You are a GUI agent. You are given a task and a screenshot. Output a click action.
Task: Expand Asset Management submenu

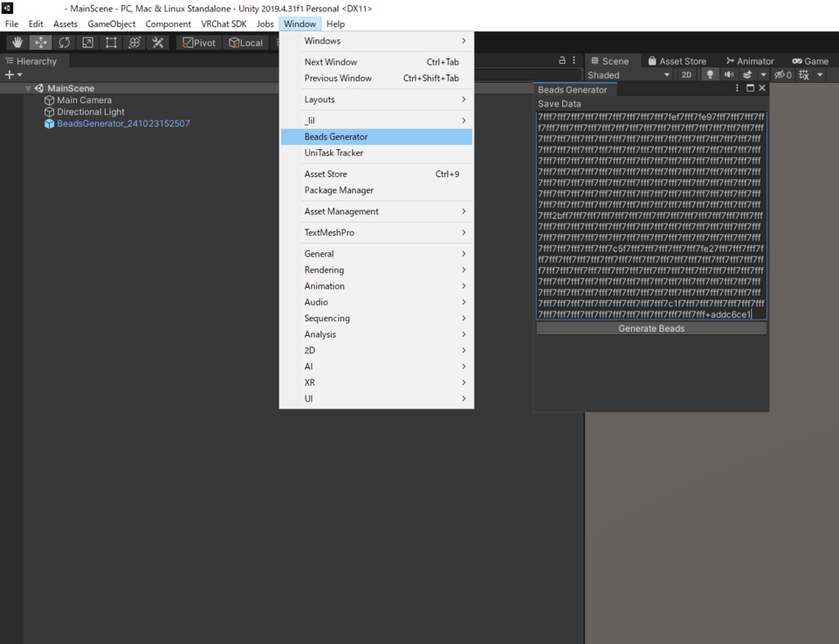coord(377,211)
